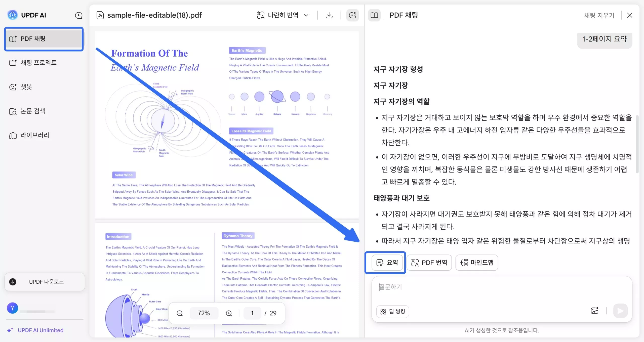Download the PDF using the download icon

tap(329, 15)
